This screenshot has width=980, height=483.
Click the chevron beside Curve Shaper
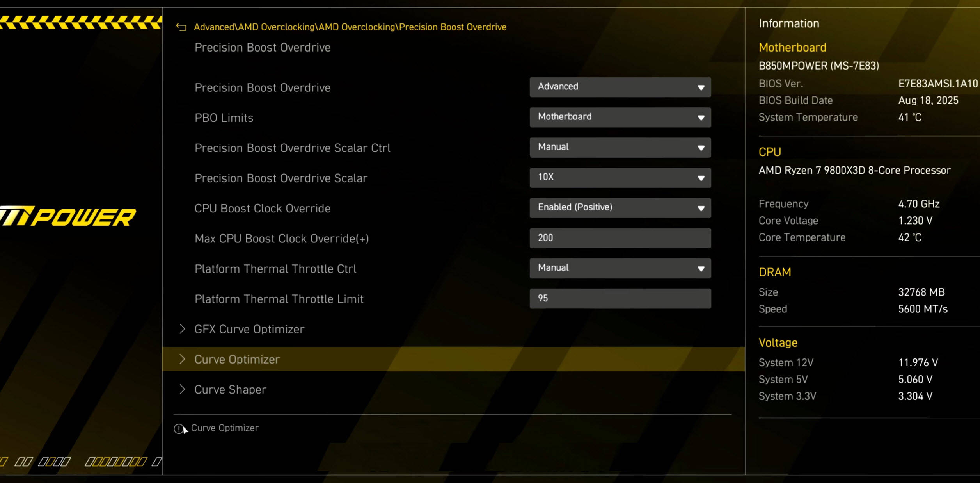(182, 389)
